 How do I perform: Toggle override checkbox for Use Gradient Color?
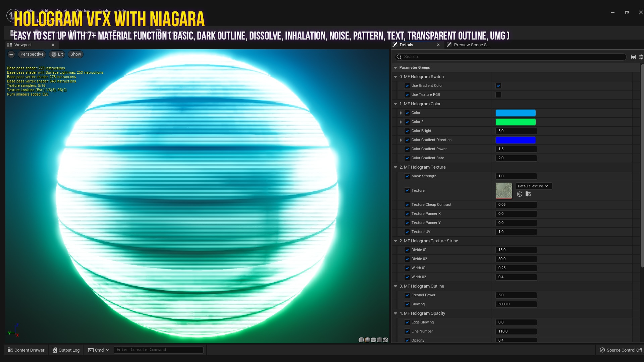click(x=407, y=86)
